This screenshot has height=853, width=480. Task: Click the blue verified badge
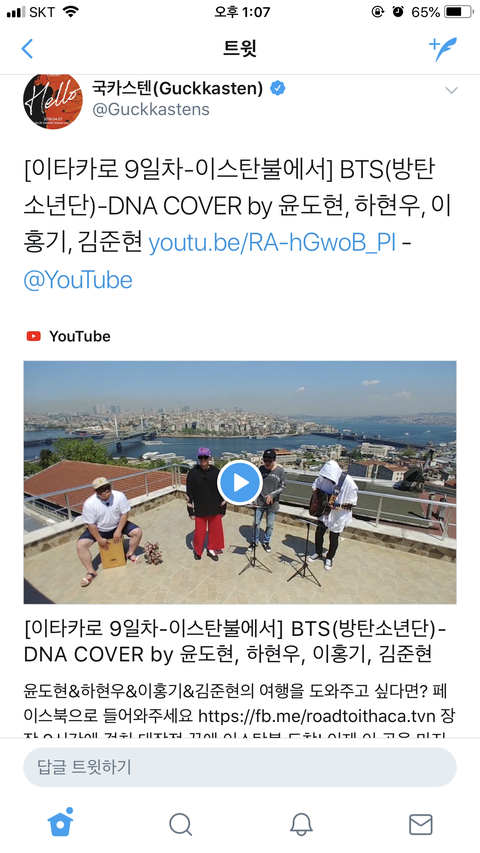[278, 88]
